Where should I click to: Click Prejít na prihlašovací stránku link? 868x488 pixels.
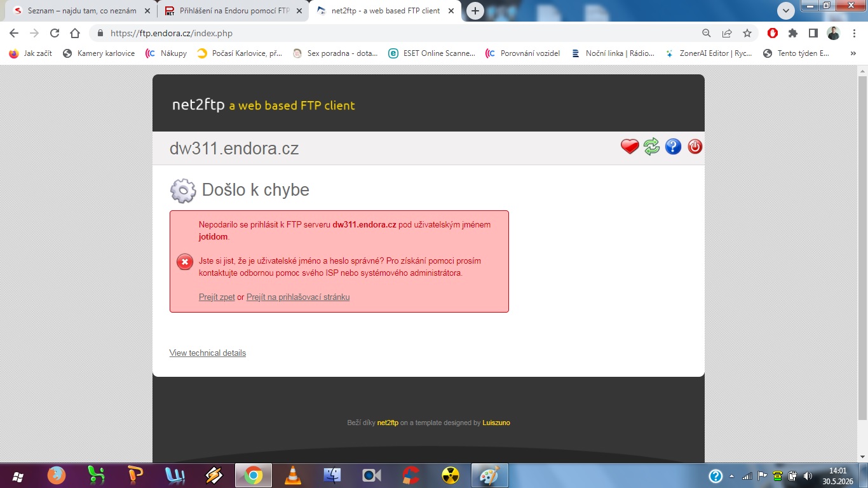[x=298, y=297]
